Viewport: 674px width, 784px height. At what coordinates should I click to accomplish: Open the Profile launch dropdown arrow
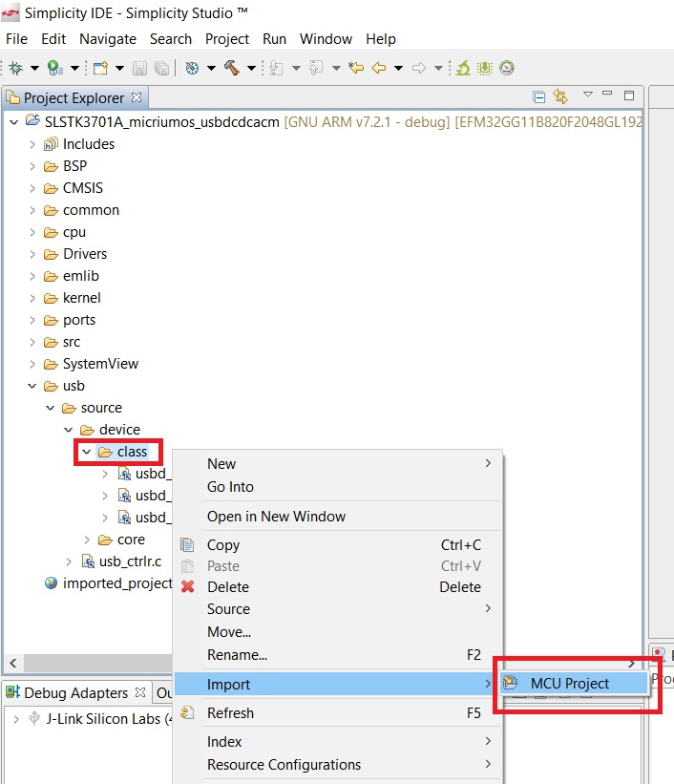(74, 68)
